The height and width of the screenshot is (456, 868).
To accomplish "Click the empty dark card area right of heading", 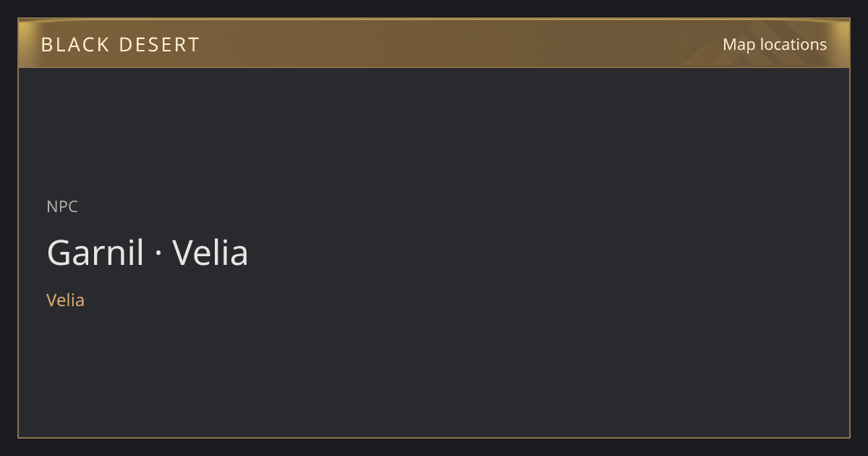I will pos(550,253).
